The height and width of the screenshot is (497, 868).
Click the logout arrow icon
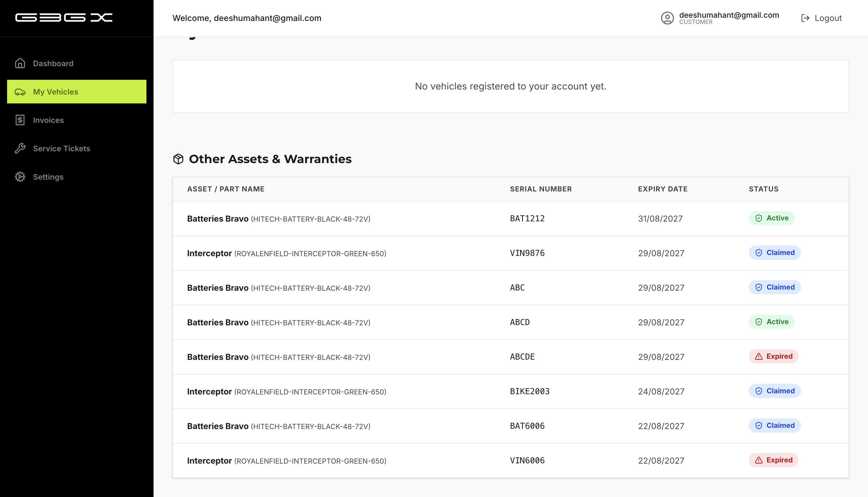[805, 18]
